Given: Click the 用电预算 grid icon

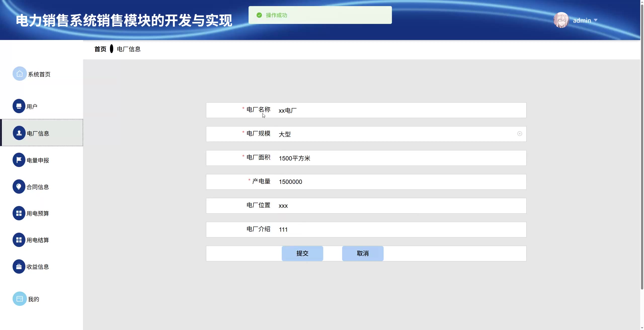Looking at the screenshot, I should point(19,213).
